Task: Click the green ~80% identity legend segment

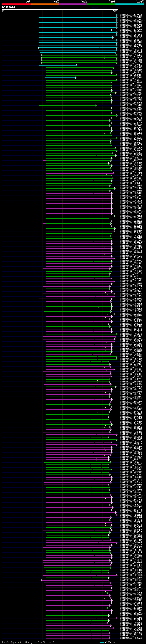Action: [101, 4]
